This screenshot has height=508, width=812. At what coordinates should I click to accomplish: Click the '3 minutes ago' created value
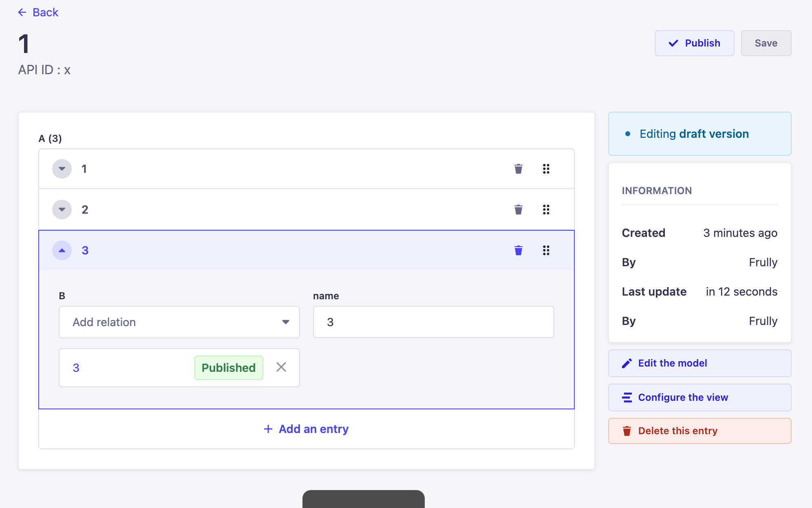pos(740,233)
